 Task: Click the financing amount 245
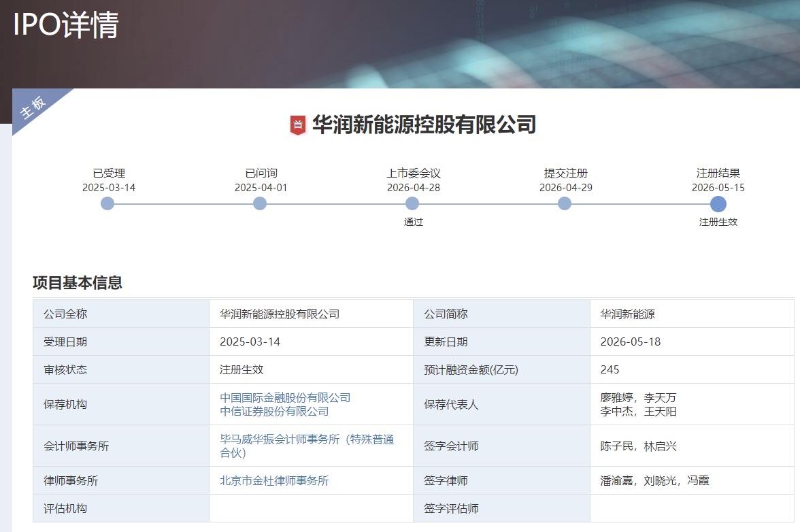(x=610, y=370)
